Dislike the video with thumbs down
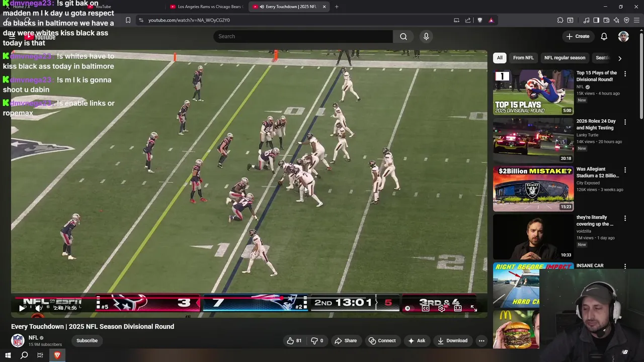 (317, 340)
